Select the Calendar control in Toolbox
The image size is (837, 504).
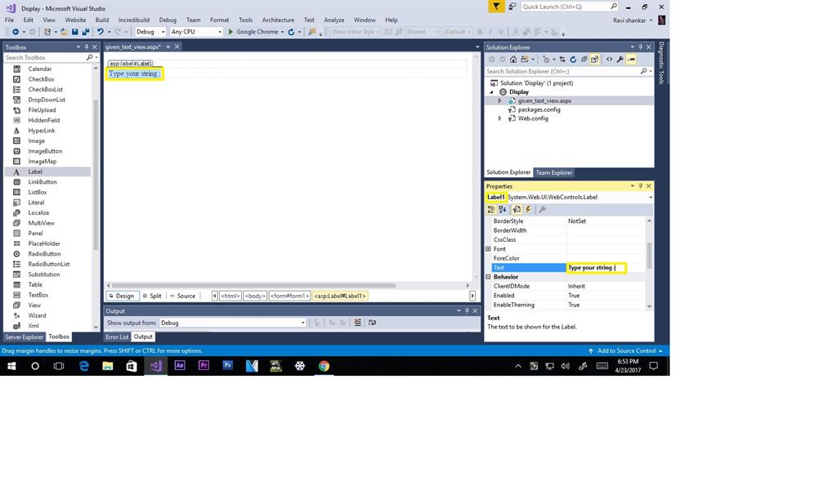[x=39, y=69]
